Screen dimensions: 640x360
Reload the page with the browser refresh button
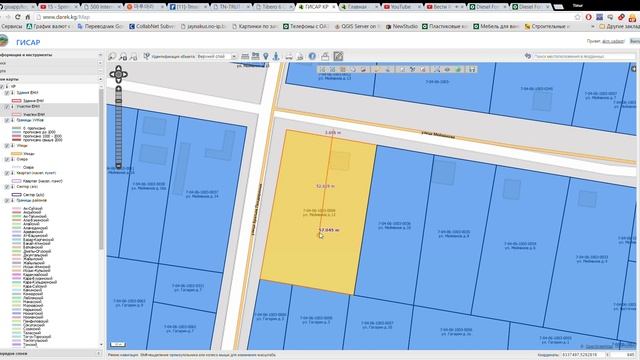18,17
